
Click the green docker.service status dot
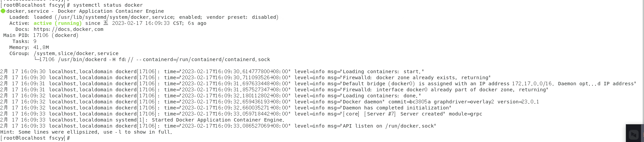point(3,11)
